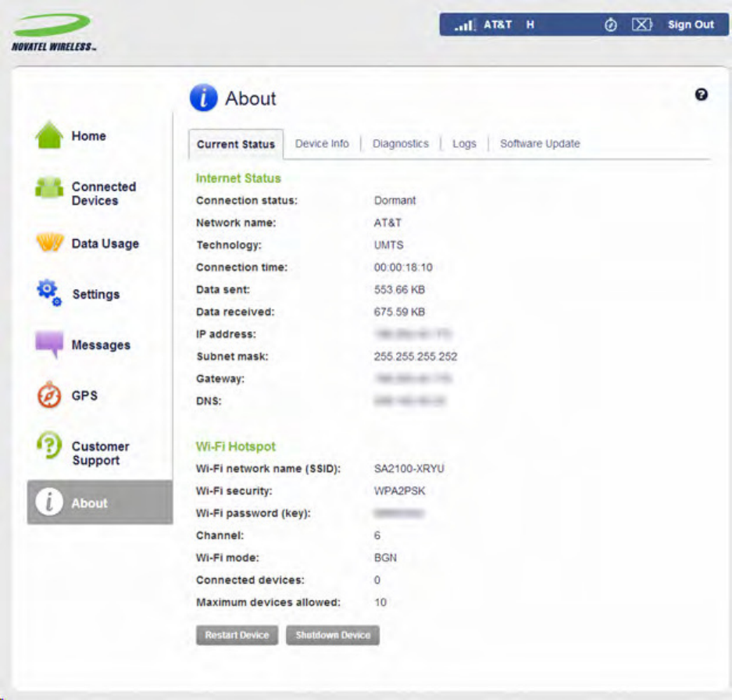Click the data sent value 553.66 KB

pos(400,290)
